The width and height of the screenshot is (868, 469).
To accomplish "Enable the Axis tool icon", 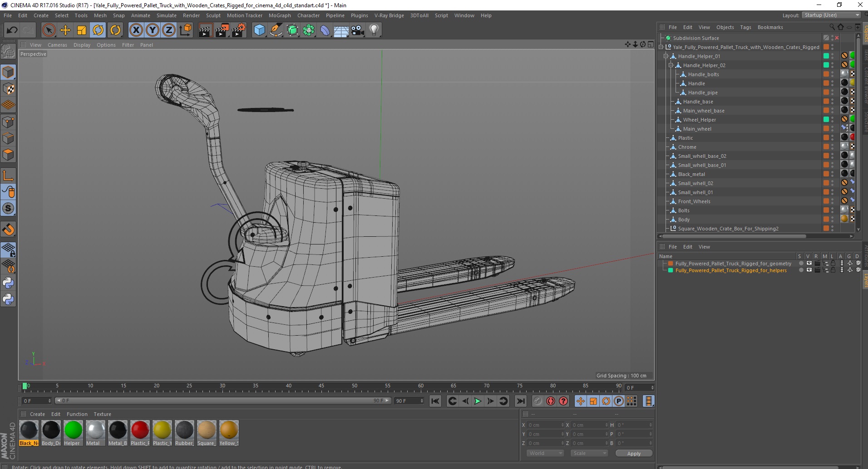I will coord(8,176).
